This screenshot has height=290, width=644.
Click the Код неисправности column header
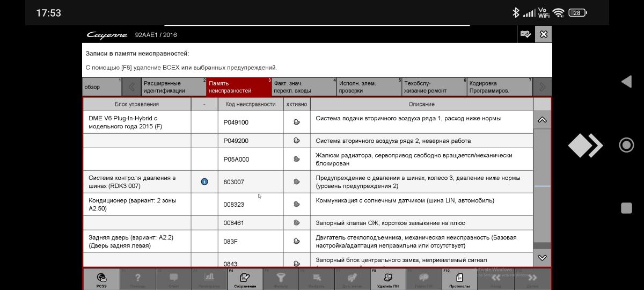click(x=250, y=104)
